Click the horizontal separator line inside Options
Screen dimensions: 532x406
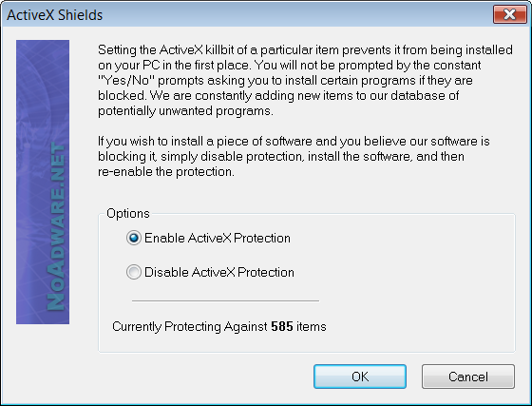tap(225, 300)
